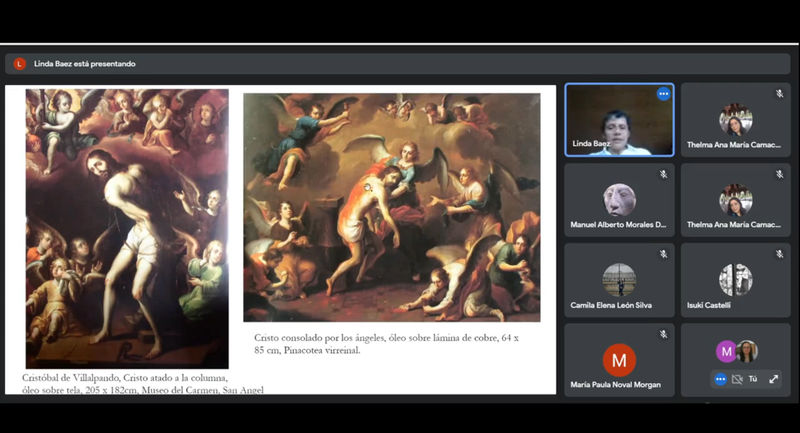Click the purple M avatar in the last tile
The image size is (800, 433).
point(727,351)
